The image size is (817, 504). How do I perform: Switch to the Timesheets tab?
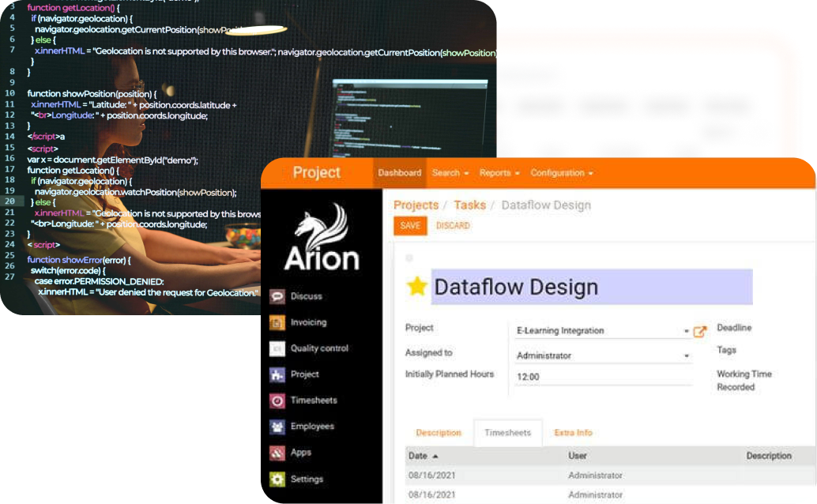click(x=507, y=433)
